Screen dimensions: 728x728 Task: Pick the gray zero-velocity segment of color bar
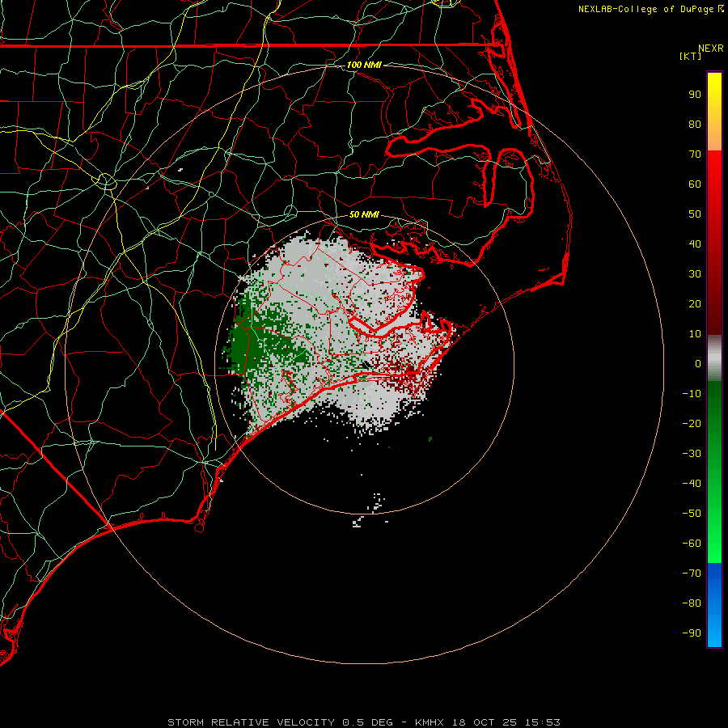click(714, 358)
